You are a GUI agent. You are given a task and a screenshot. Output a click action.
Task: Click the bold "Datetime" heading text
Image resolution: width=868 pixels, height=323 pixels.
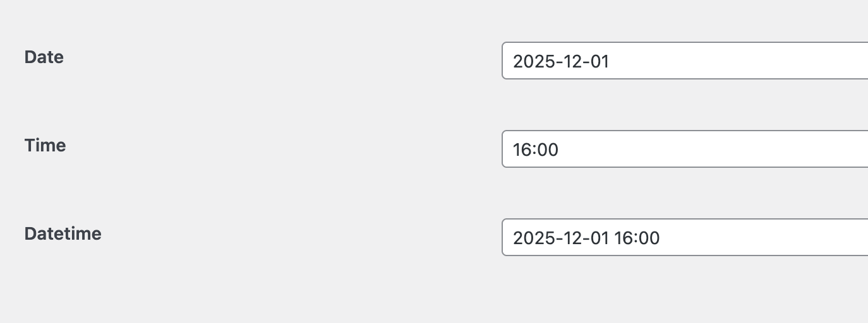pos(63,234)
